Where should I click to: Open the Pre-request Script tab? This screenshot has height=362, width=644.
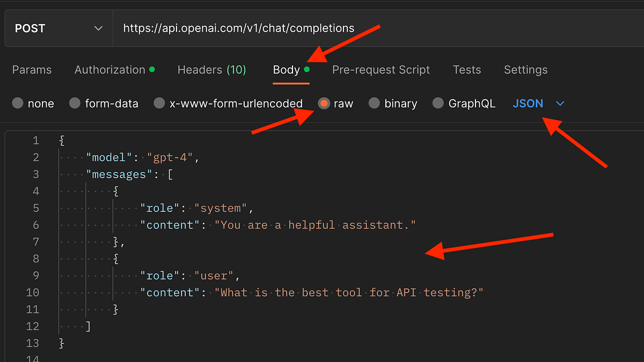(x=381, y=70)
